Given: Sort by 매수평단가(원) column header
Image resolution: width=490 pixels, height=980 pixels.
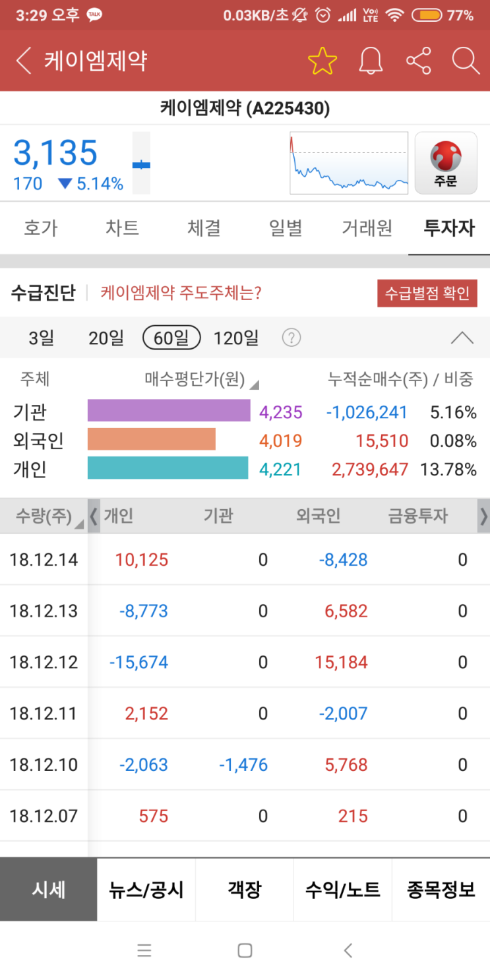Looking at the screenshot, I should 201,379.
